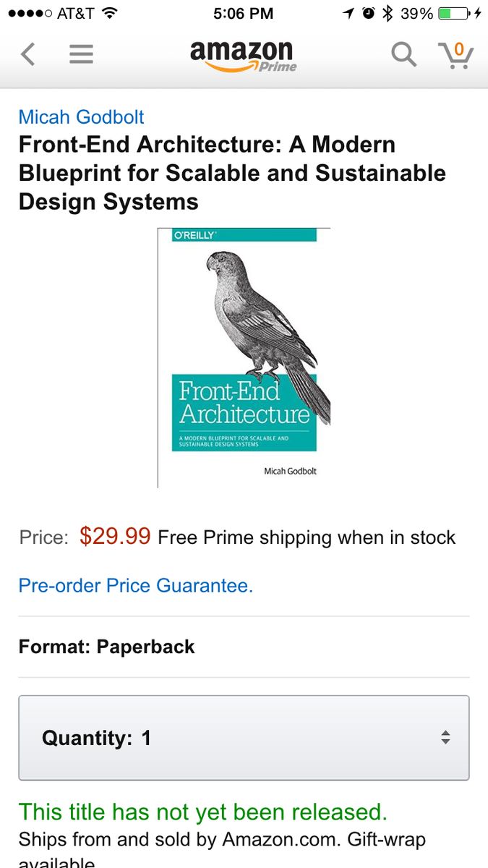Open the Quantity dropdown
The image size is (488, 868).
point(244,738)
